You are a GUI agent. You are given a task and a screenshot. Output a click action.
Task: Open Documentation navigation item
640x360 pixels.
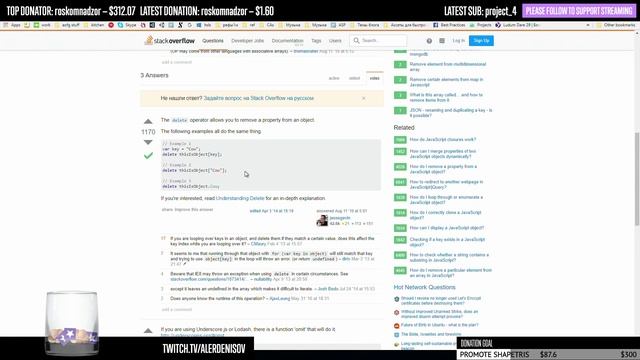(x=287, y=41)
